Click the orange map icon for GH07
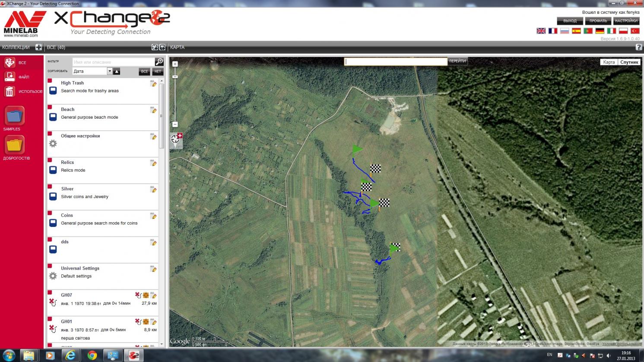 (x=146, y=295)
